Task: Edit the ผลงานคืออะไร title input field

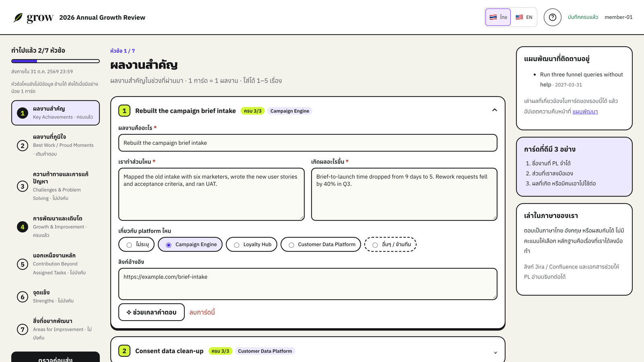Action: (308, 143)
